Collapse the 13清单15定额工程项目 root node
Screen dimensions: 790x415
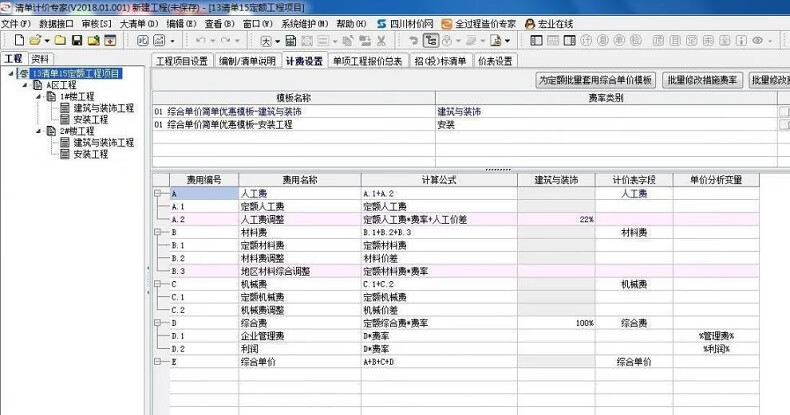click(x=11, y=74)
